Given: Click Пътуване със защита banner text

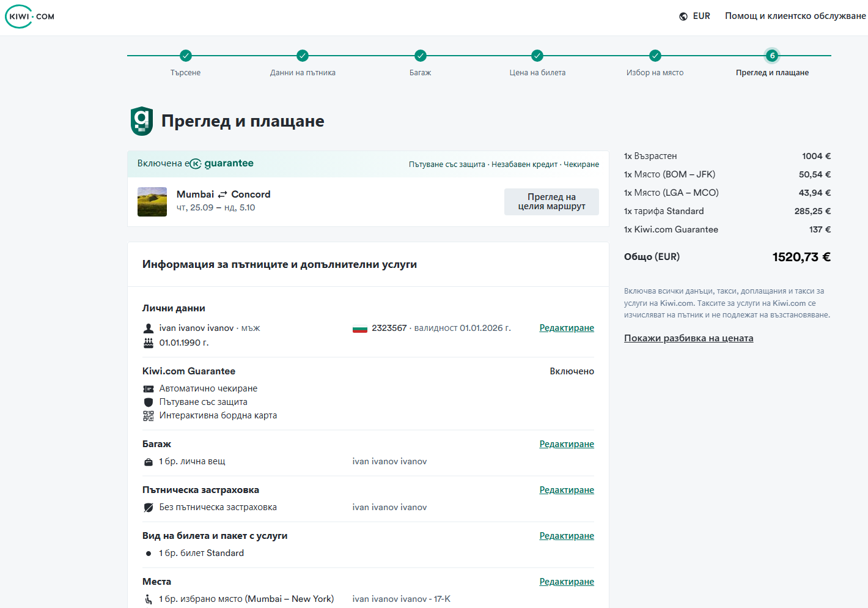Looking at the screenshot, I should tap(447, 165).
